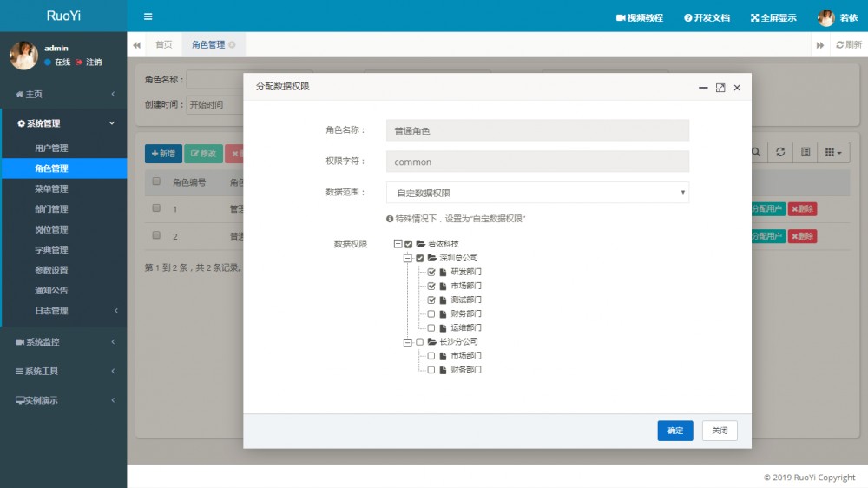868x488 pixels.
Task: Expand the 系统工具 sidebar menu
Action: pos(63,371)
